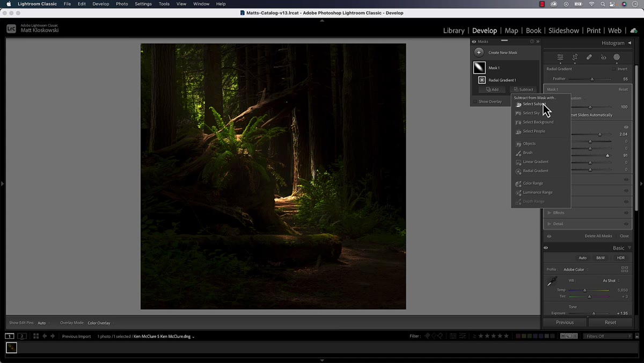Open the Adobe Color profile dropdown
Viewport: 644px width, 363px height.
point(576,270)
